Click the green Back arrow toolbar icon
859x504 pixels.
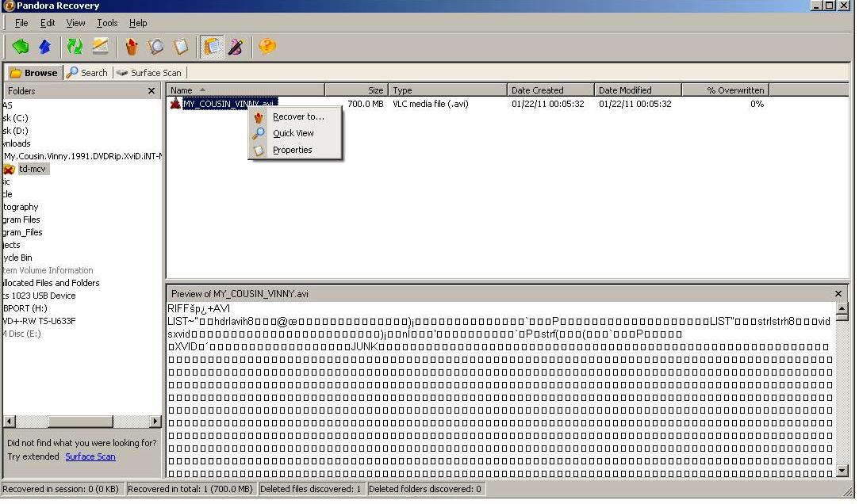[21, 47]
